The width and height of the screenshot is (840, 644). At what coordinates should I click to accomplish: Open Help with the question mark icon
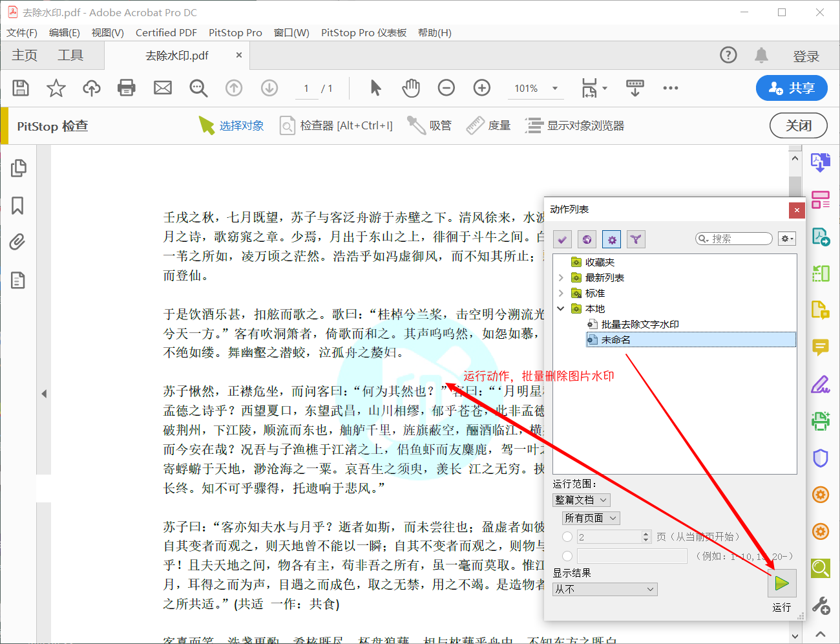pos(728,56)
